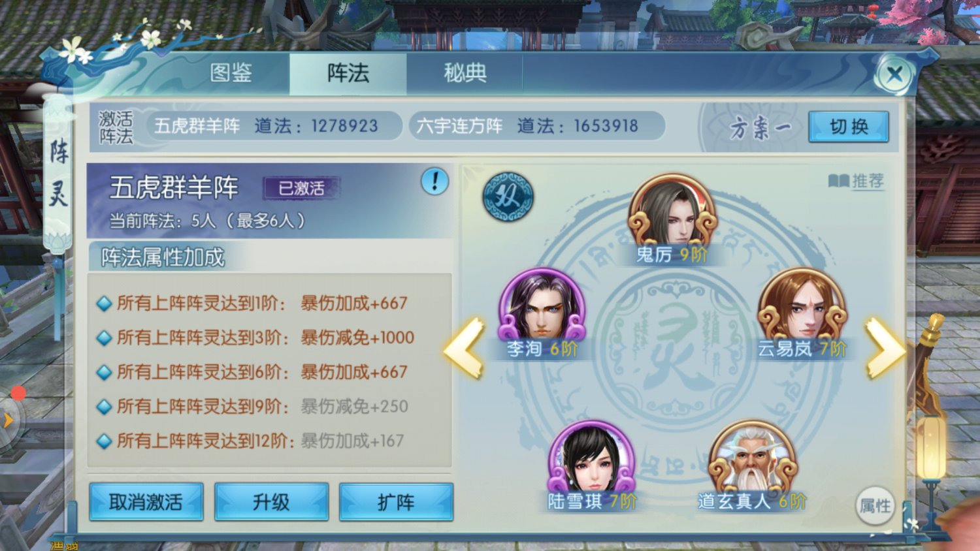The width and height of the screenshot is (980, 551).
Task: Expand the side panel arrow at left edge
Action: (8, 420)
